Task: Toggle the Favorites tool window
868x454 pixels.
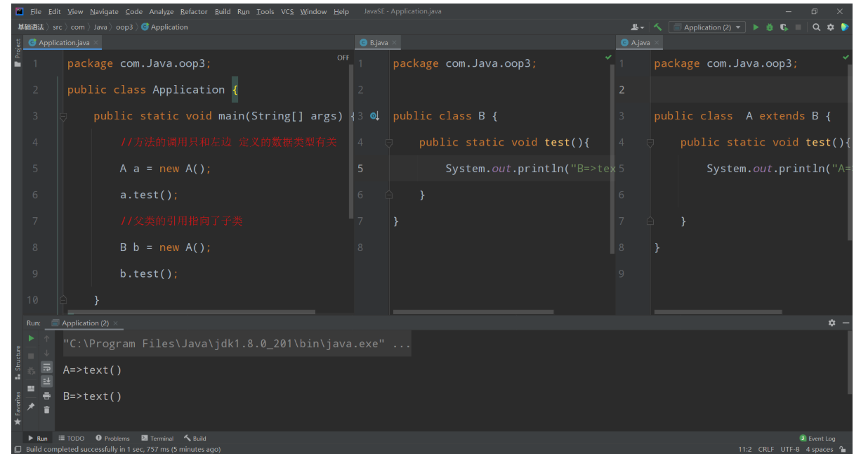Action: click(x=18, y=408)
